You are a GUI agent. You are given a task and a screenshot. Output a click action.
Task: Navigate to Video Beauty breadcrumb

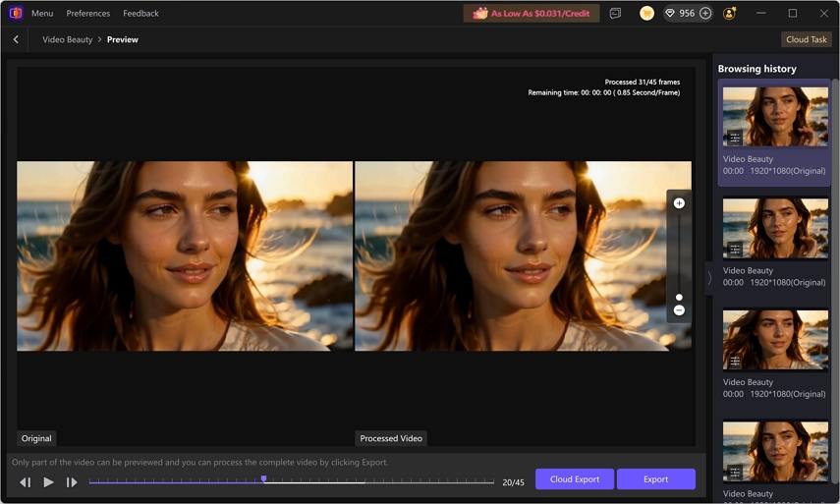68,39
